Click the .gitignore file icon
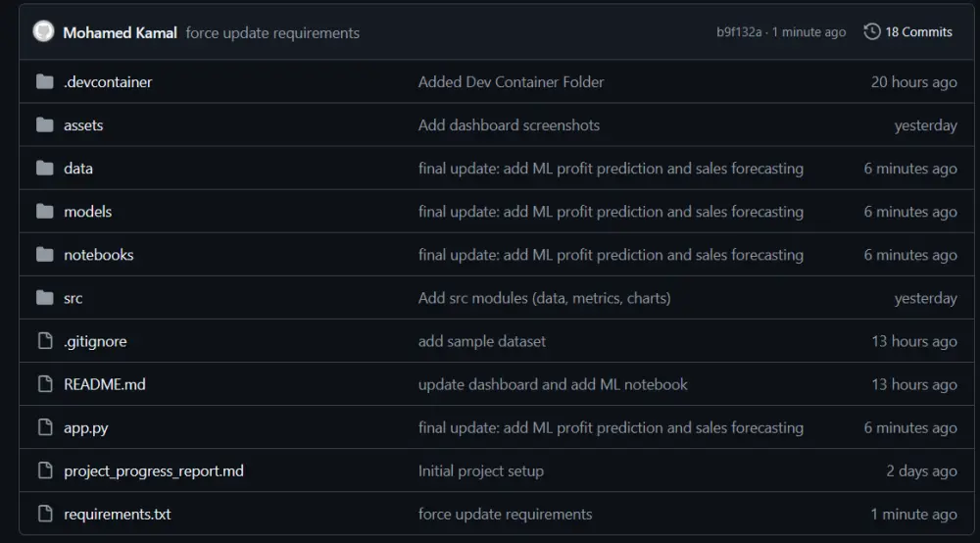Viewport: 980px width, 543px height. (x=44, y=341)
